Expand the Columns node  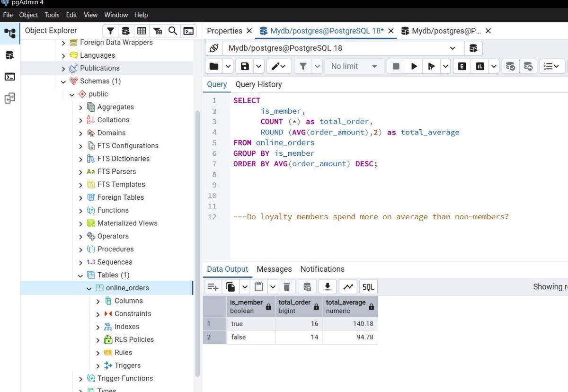coord(98,301)
